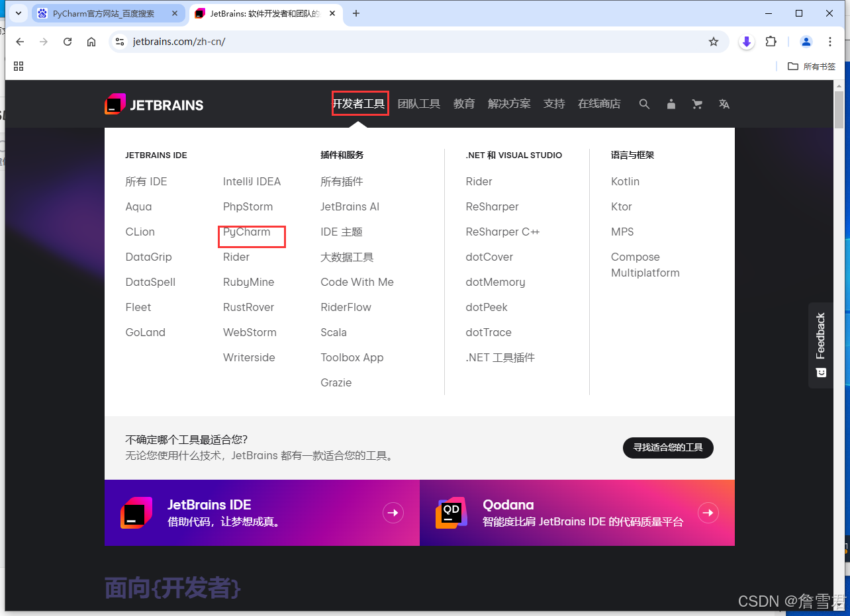
Task: Open the Grazie link
Action: click(x=336, y=383)
